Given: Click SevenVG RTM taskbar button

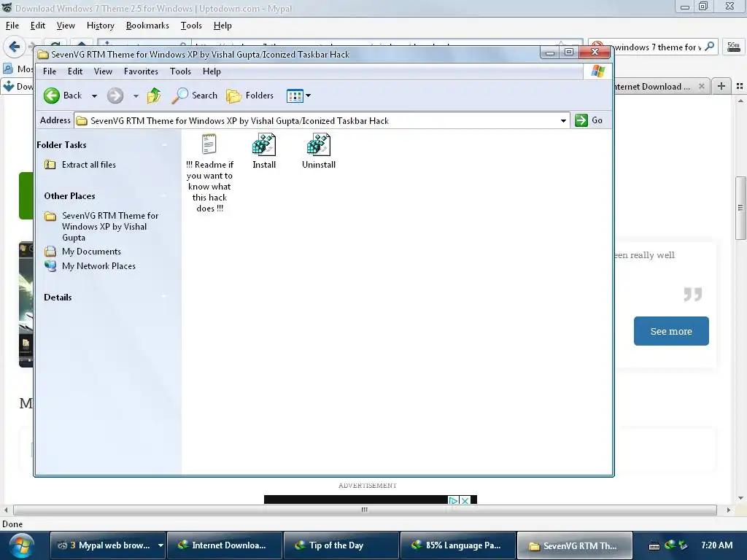Looking at the screenshot, I should click(x=574, y=545).
